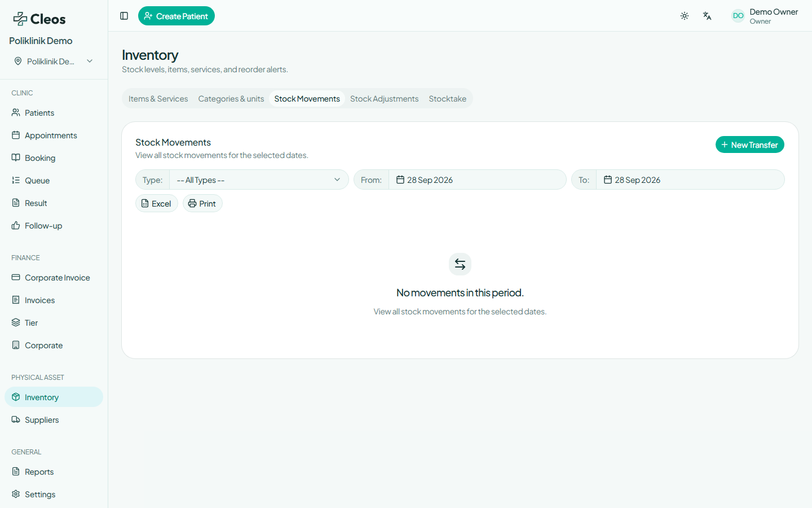
Task: Open the Suppliers page
Action: click(x=54, y=420)
